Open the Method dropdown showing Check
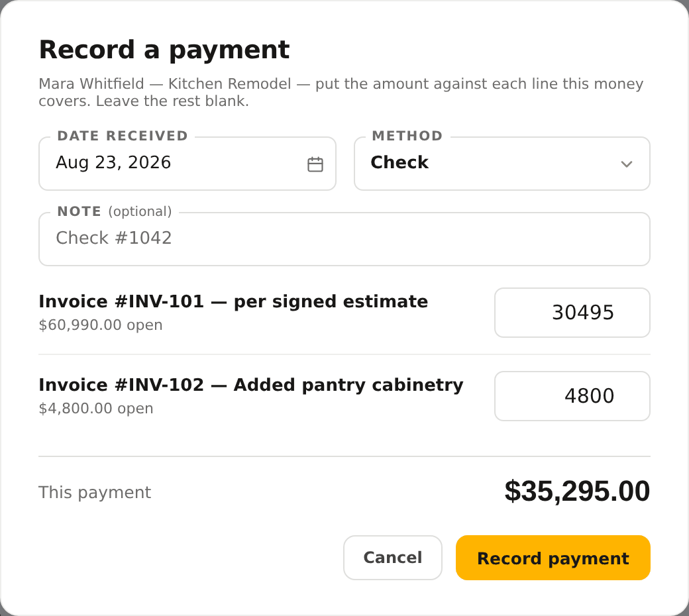 point(502,164)
